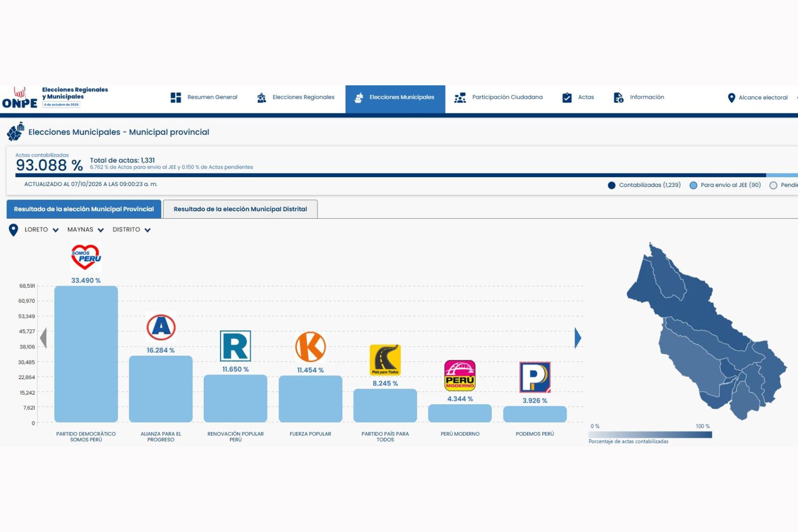Click the Maynas province map
The image size is (798, 532).
tap(707, 331)
